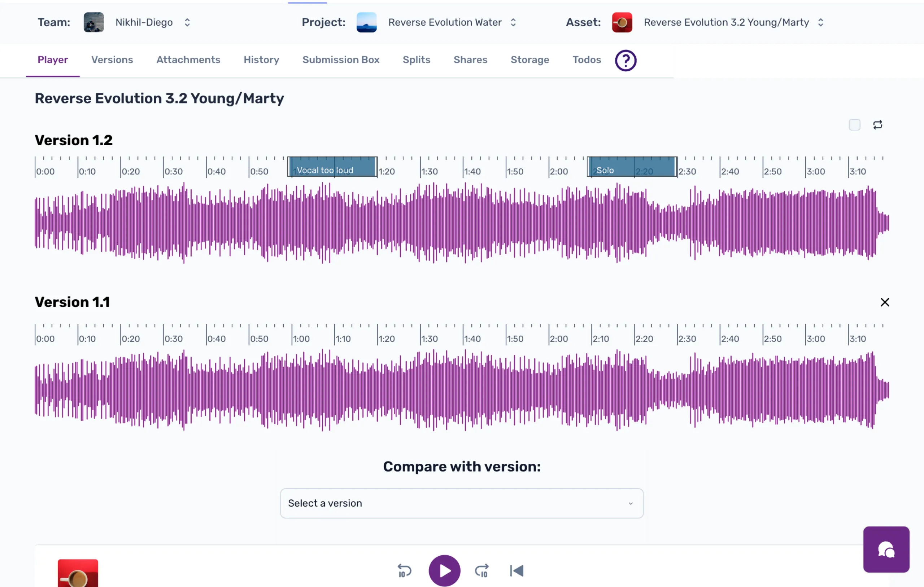Open the Select a version dropdown

461,503
